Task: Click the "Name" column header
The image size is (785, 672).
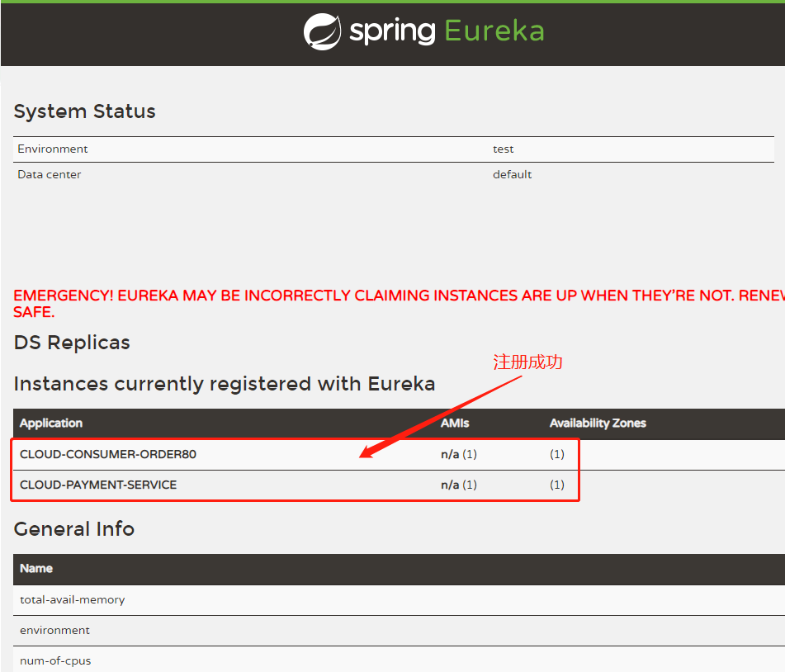Action: pyautogui.click(x=36, y=569)
